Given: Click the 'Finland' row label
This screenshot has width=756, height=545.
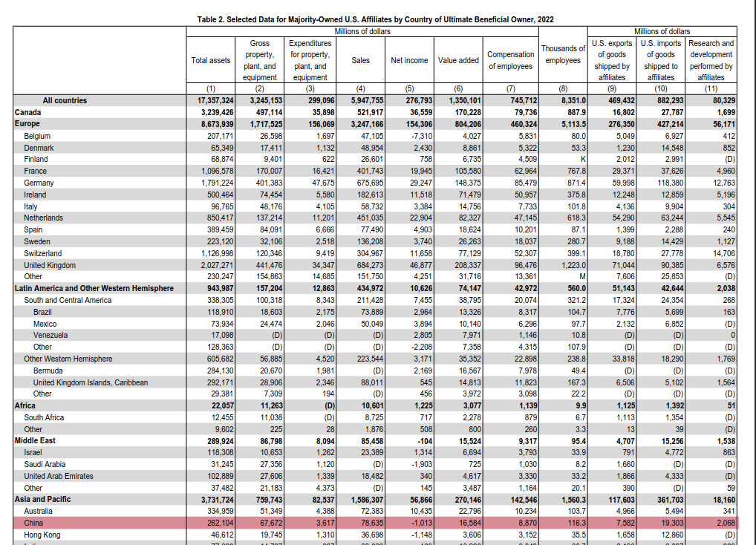Looking at the screenshot, I should pos(36,159).
